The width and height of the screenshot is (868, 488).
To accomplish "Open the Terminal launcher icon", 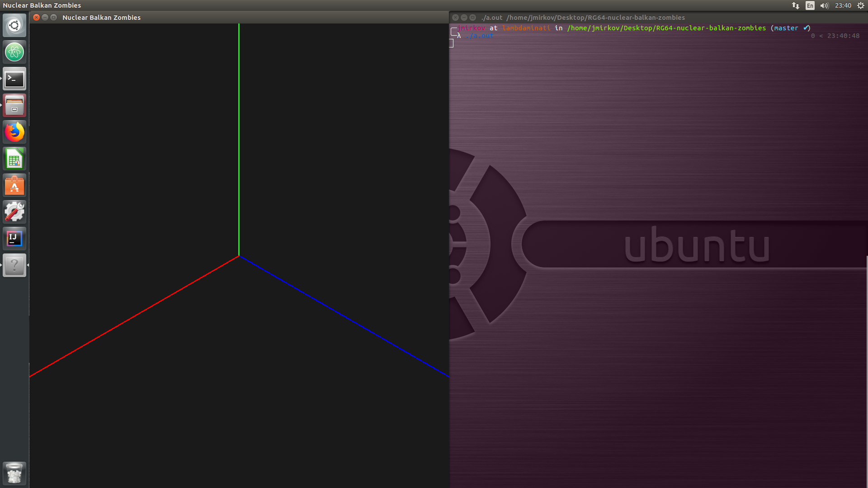I will click(14, 79).
